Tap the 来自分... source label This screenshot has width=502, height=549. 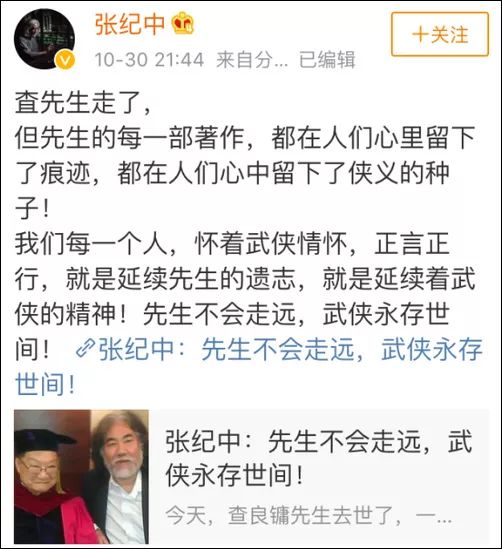[x=252, y=59]
